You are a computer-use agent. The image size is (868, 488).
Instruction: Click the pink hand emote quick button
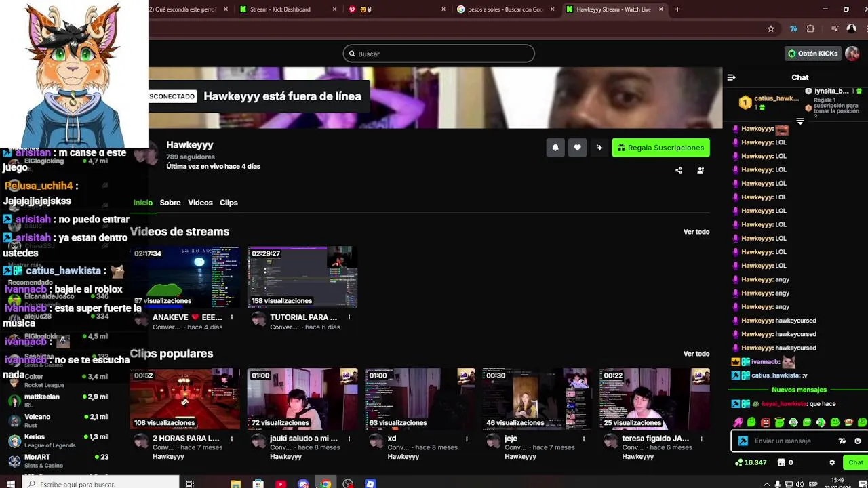(738, 422)
